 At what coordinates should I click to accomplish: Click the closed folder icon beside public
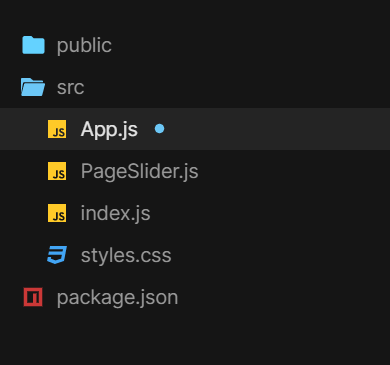(33, 45)
